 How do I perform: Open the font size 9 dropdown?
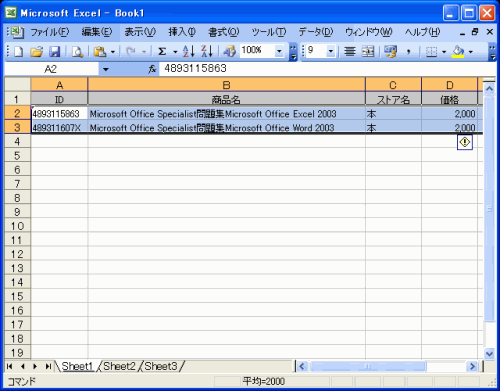331,51
